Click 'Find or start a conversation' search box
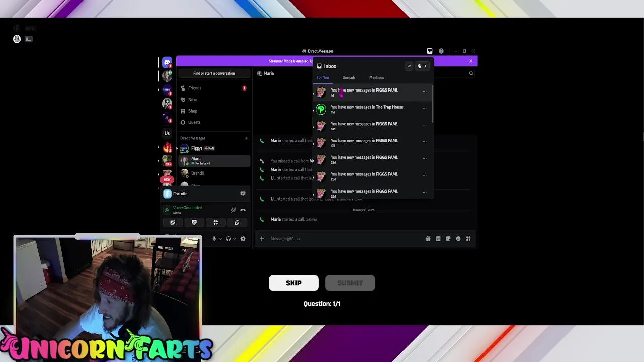644x362 pixels. [214, 73]
